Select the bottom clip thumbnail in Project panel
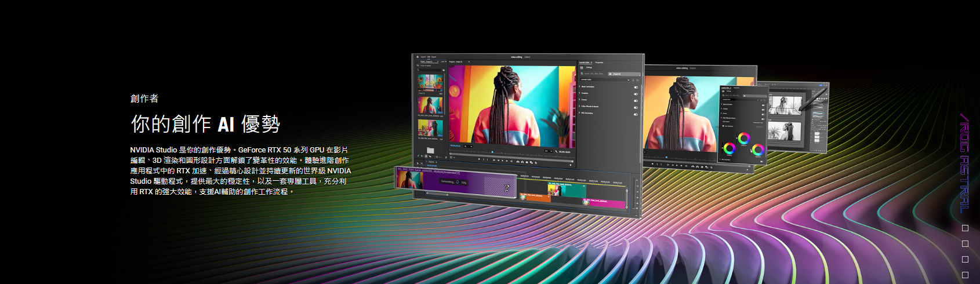 [430, 128]
